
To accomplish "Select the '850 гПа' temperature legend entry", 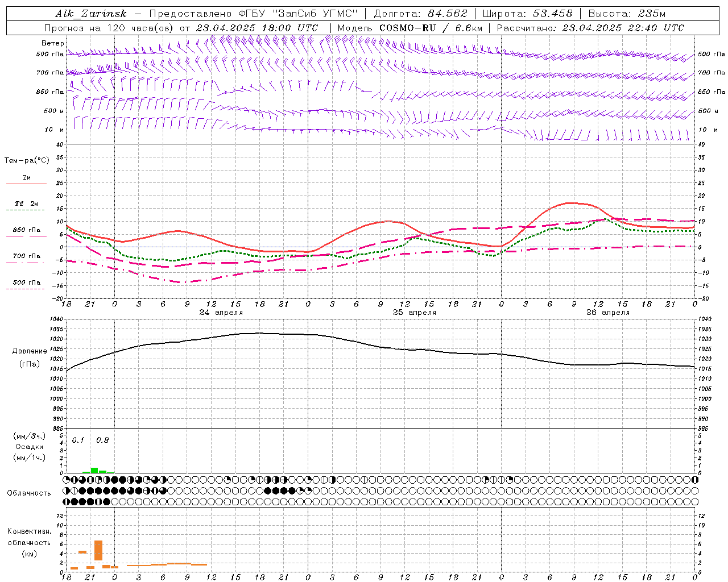I will click(27, 230).
